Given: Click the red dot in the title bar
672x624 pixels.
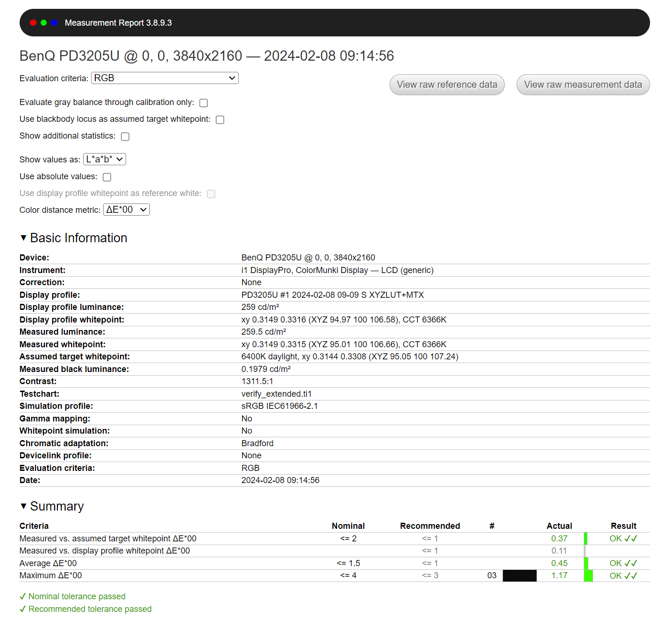Looking at the screenshot, I should (x=33, y=23).
